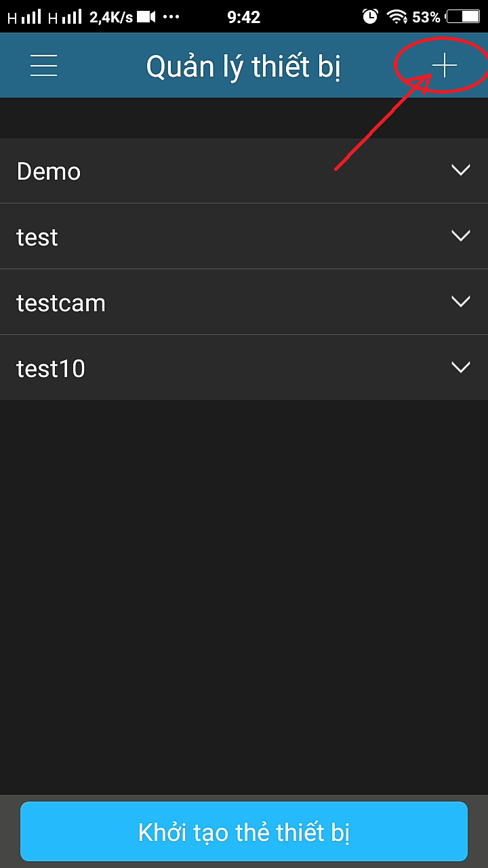The height and width of the screenshot is (868, 488).
Task: Expand the test10 device chevron
Action: (x=460, y=368)
